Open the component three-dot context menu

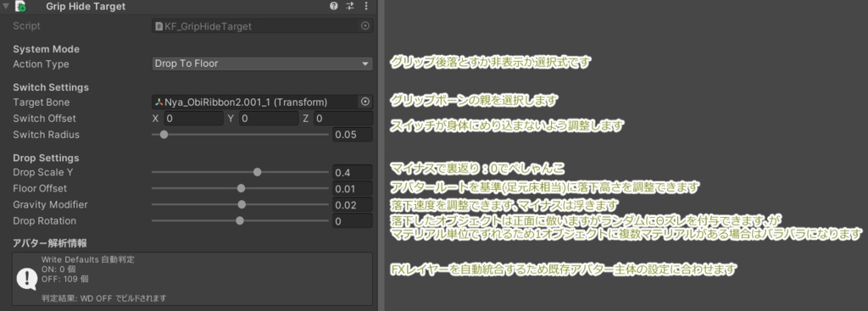(x=366, y=6)
